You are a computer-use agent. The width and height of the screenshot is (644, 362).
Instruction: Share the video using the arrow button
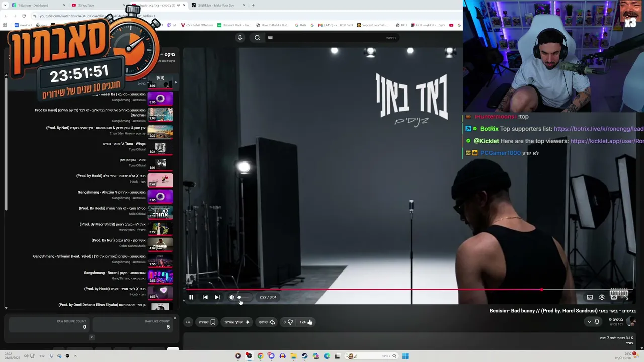[x=267, y=322]
